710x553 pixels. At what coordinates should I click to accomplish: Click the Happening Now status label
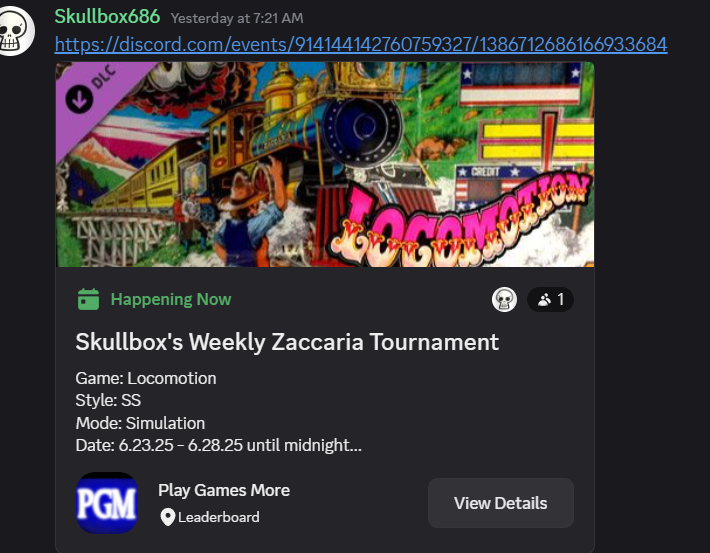[x=171, y=299]
